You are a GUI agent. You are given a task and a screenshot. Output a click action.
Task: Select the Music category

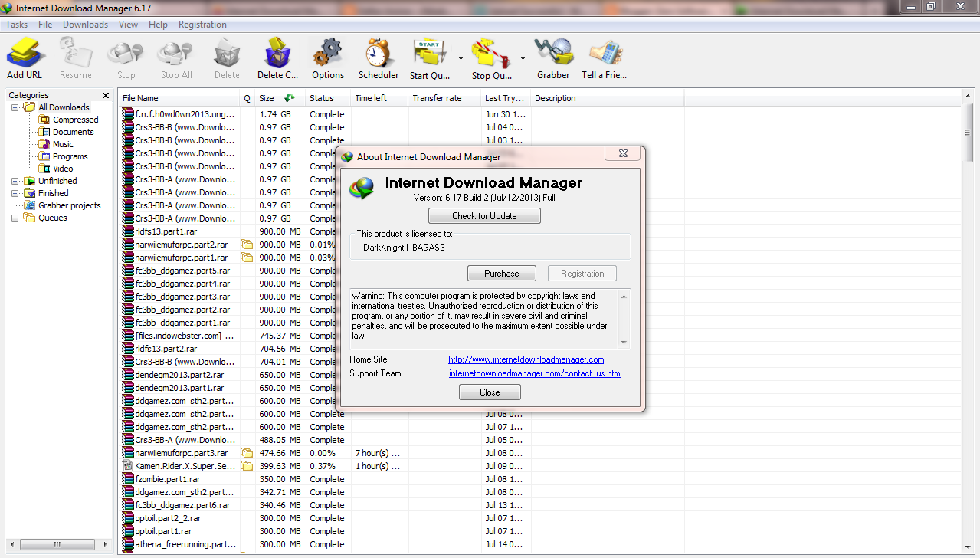[x=63, y=144]
